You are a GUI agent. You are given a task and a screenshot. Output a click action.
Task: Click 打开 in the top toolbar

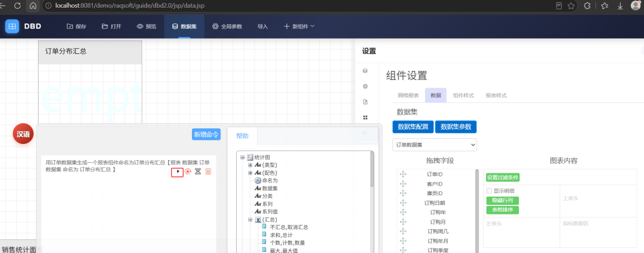point(111,26)
